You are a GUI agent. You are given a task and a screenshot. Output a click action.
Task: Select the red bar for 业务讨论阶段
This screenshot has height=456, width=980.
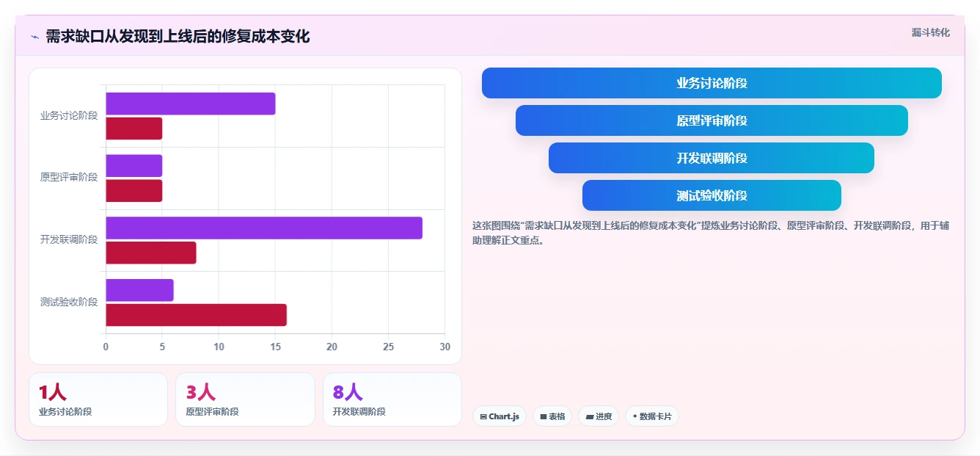tap(134, 129)
